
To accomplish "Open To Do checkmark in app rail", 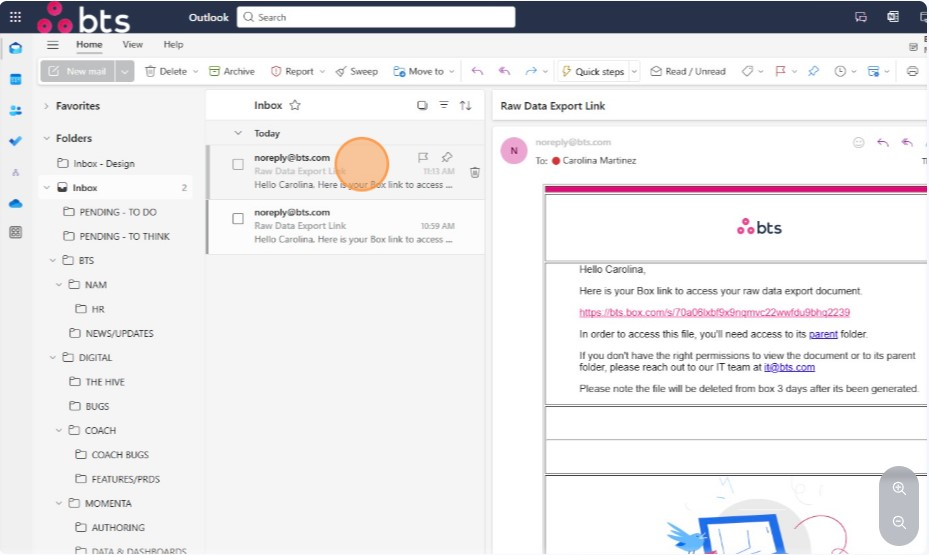I will pyautogui.click(x=15, y=141).
